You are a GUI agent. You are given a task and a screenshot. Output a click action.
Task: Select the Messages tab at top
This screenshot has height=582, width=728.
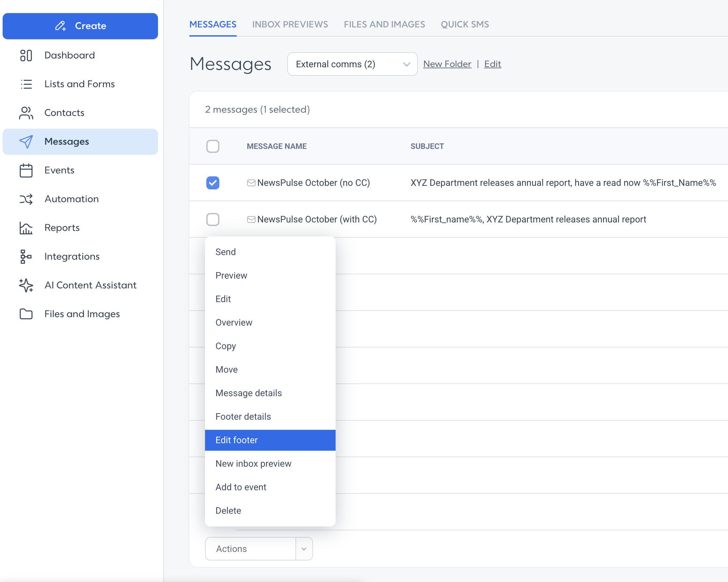coord(213,24)
